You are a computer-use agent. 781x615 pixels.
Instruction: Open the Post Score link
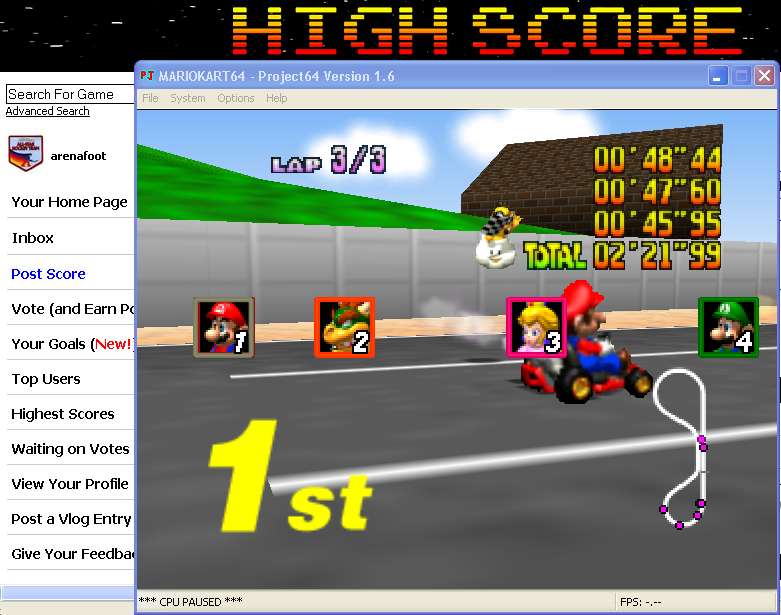point(48,274)
